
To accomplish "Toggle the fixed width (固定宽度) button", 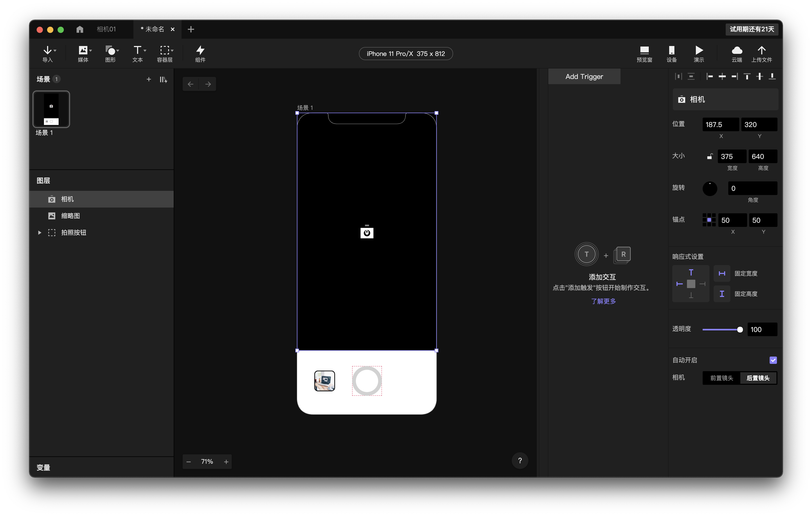I will [722, 273].
